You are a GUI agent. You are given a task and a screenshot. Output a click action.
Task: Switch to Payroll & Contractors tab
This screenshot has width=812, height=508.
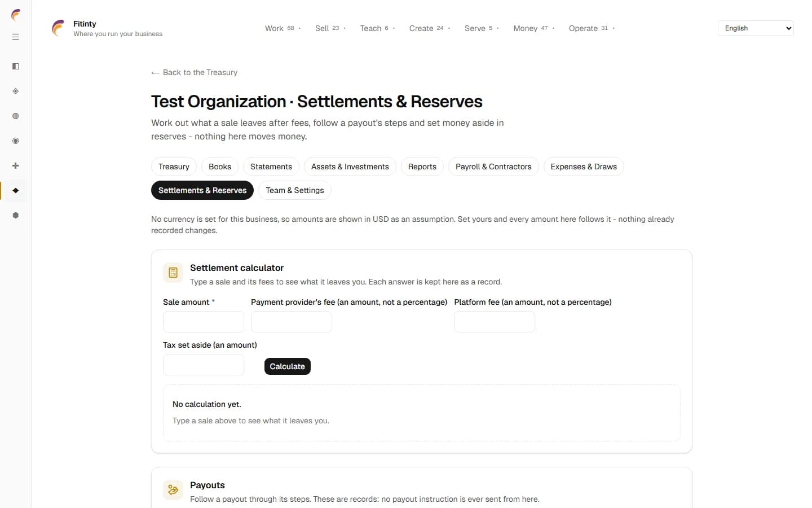point(493,167)
